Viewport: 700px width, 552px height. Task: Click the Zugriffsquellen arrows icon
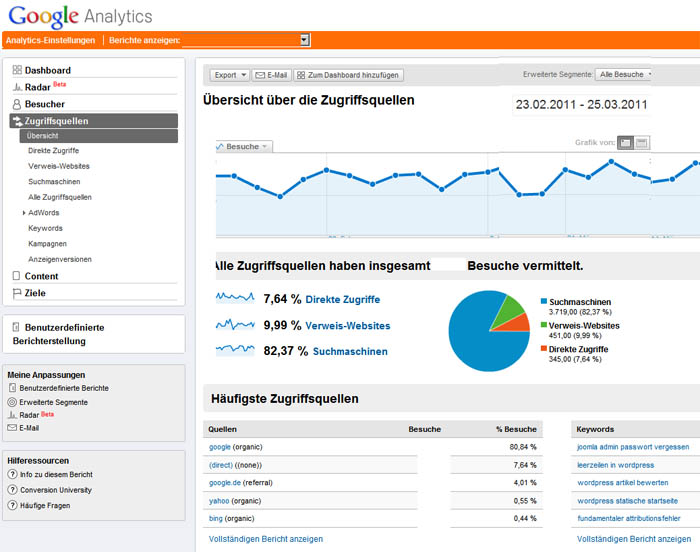tap(17, 121)
